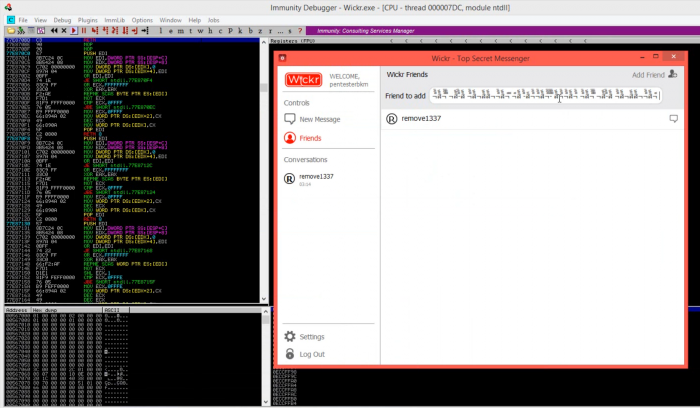Click the disassembly pane scrollbar thumb
Viewport: 700px width, 408px height.
[x=264, y=87]
